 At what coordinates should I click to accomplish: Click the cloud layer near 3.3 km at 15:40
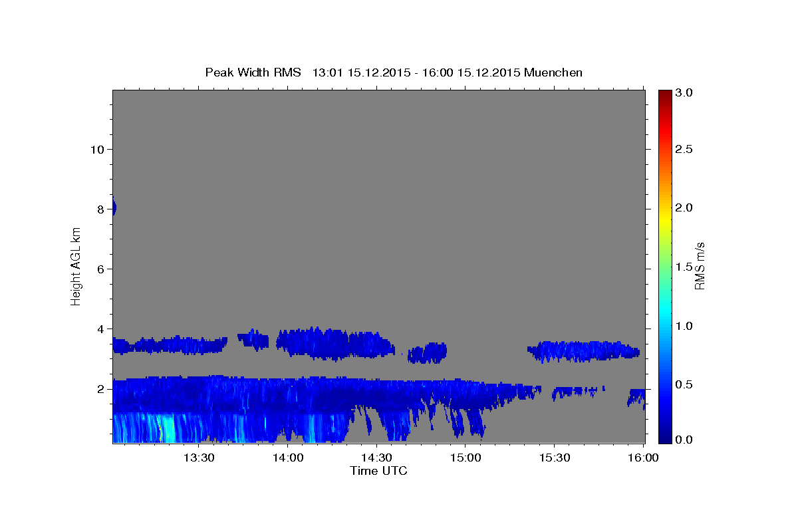tap(583, 350)
